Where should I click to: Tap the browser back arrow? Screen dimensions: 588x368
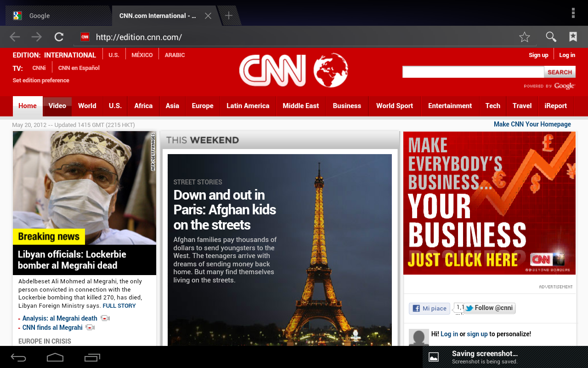pos(15,37)
